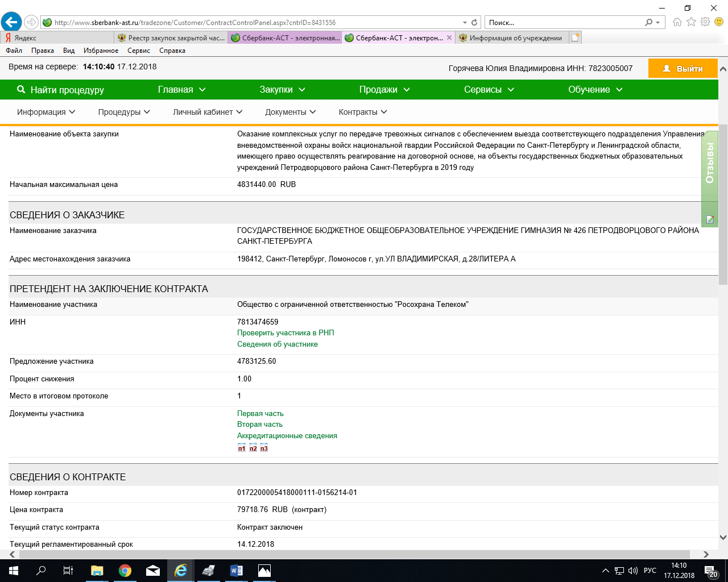Open Сведения об участнике link
This screenshot has height=582, width=728.
[278, 344]
